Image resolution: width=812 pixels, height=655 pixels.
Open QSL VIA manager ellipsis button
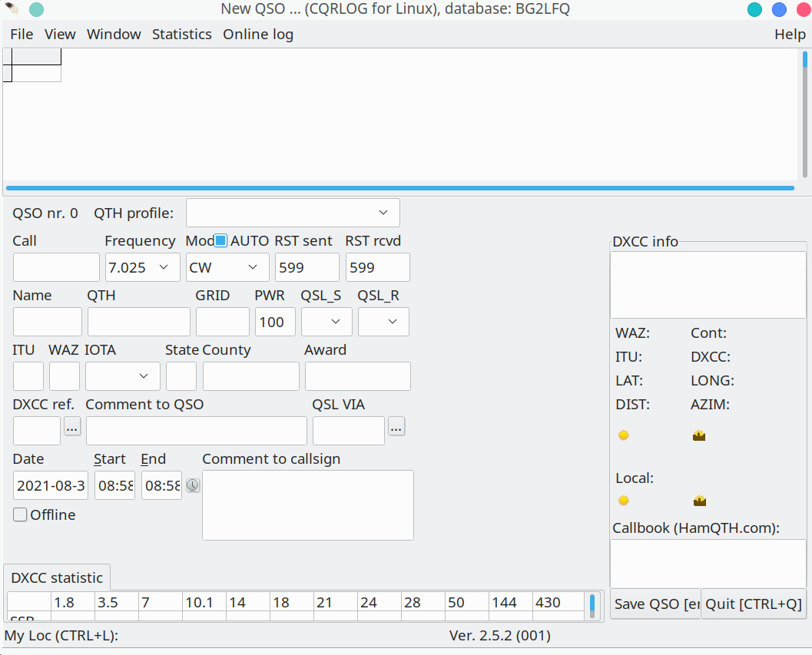[x=396, y=427]
